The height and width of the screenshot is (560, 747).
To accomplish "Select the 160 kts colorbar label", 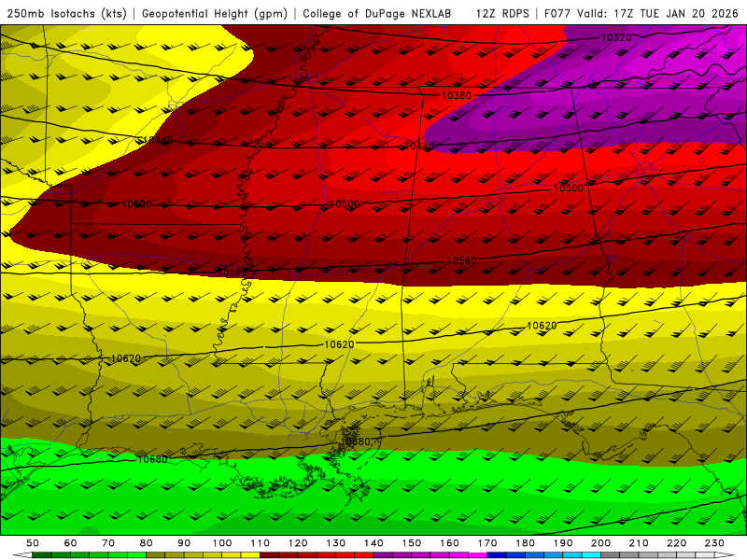I will tap(449, 543).
